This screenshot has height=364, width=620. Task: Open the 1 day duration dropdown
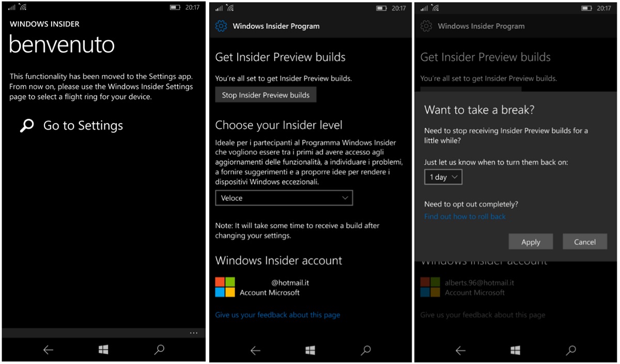[443, 177]
